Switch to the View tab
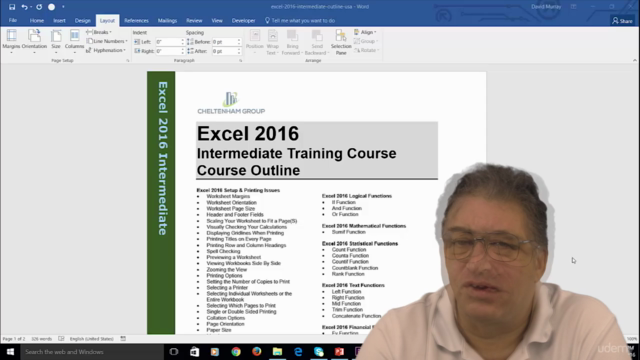 click(217, 20)
